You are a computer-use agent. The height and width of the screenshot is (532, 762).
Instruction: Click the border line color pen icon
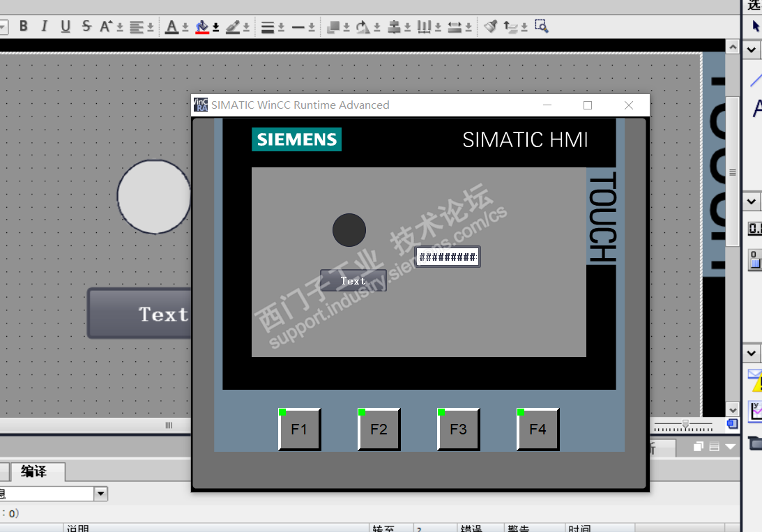pyautogui.click(x=233, y=26)
